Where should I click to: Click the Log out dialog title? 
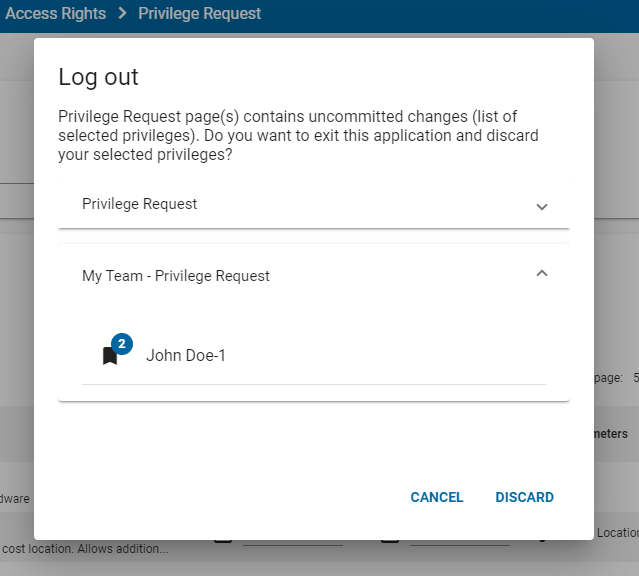point(98,77)
